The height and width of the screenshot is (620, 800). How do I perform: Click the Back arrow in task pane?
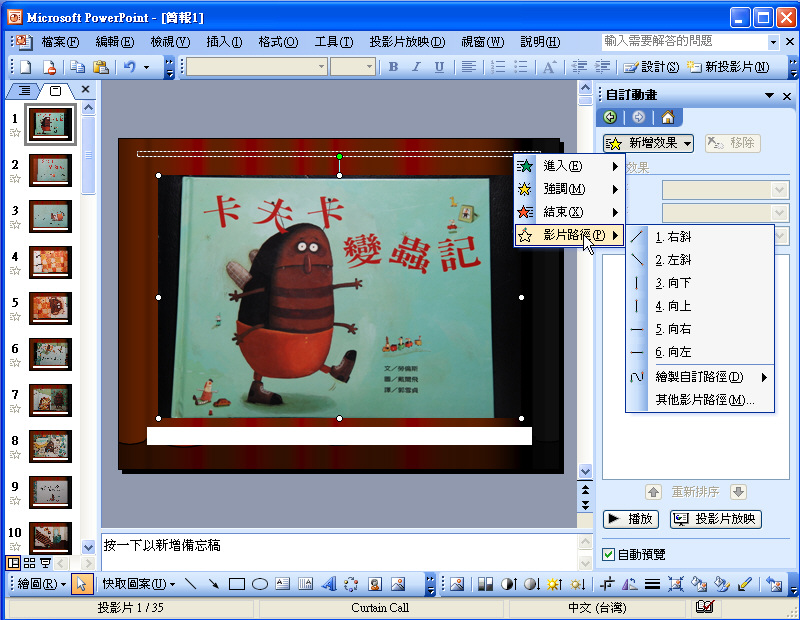point(610,117)
